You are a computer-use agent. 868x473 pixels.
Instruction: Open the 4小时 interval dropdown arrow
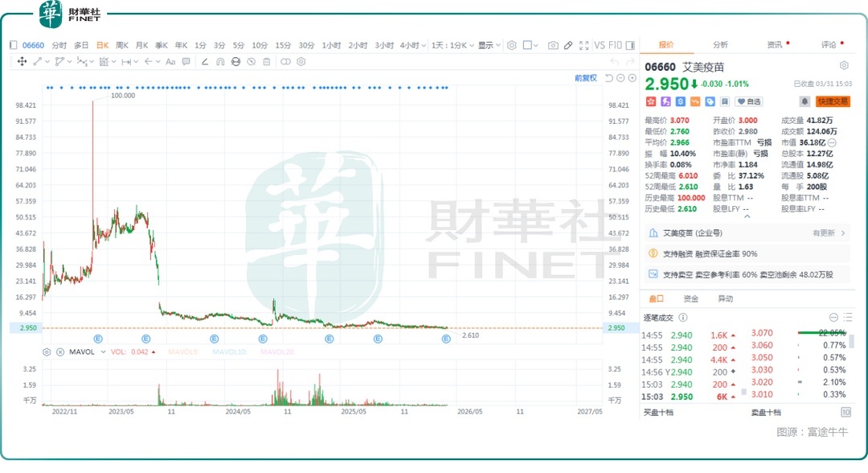[424, 46]
